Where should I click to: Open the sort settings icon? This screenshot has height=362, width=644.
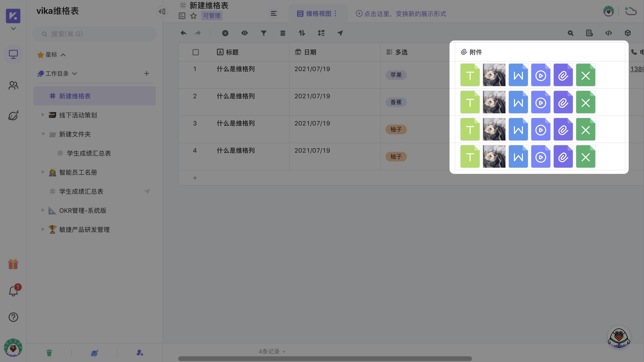tap(302, 33)
